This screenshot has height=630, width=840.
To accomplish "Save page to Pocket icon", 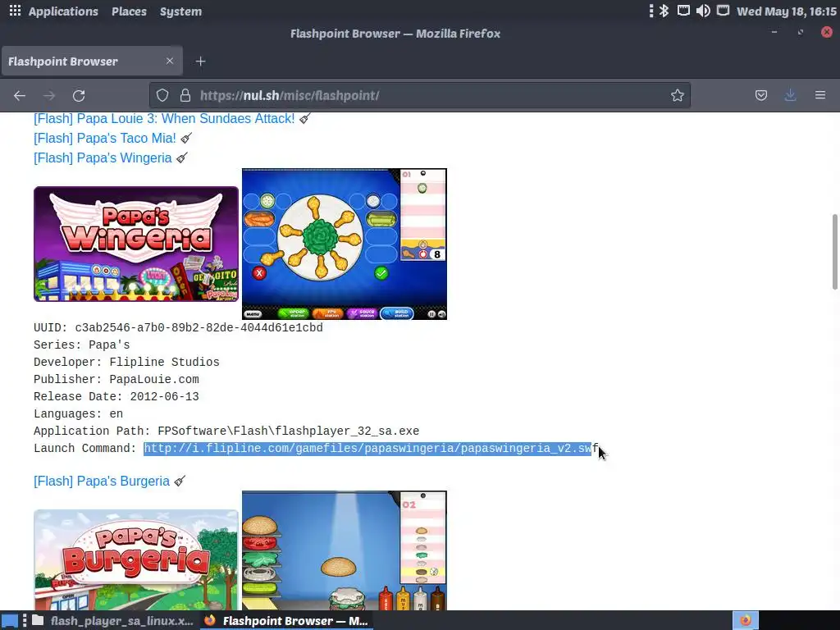I will (760, 95).
